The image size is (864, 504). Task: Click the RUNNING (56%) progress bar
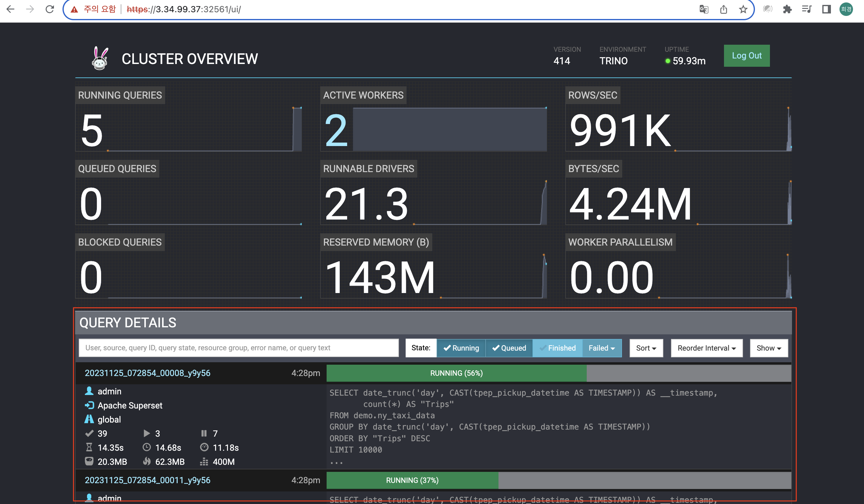coord(456,373)
